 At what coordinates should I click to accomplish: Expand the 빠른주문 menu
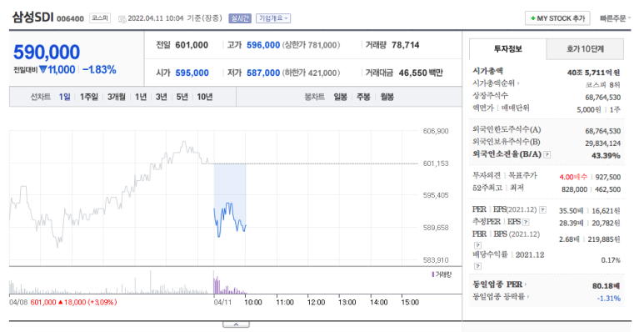tap(615, 18)
